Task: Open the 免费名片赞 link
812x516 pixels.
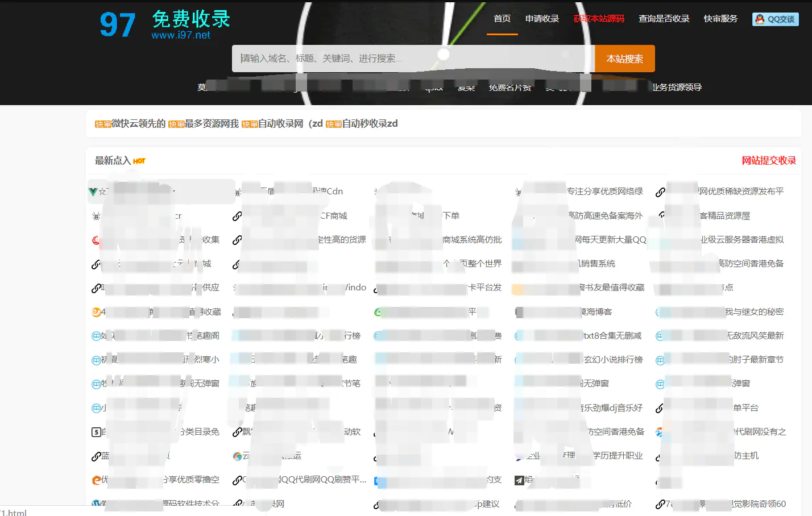Action: point(510,87)
